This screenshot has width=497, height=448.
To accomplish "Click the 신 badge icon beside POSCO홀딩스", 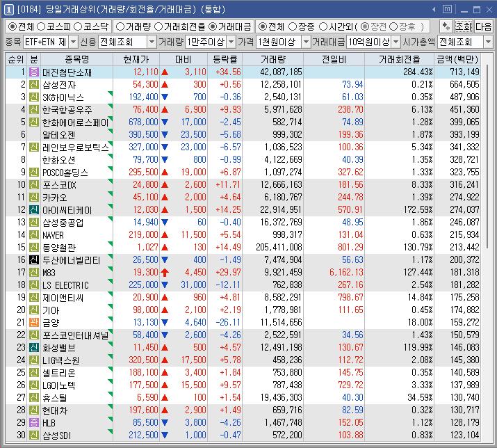I will (x=34, y=172).
